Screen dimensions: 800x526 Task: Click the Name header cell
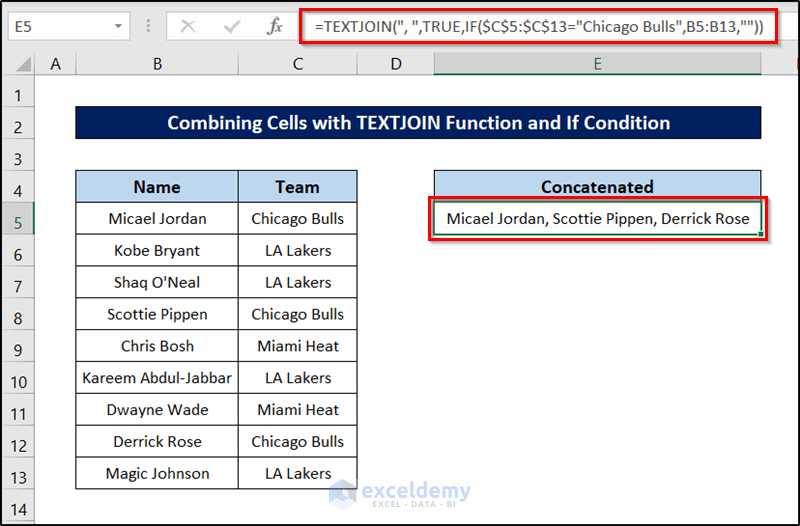tap(157, 187)
